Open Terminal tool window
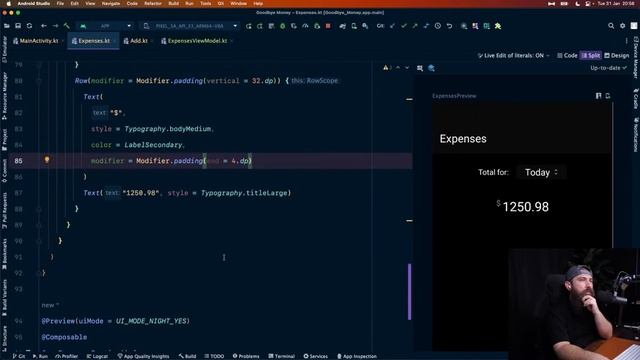 (282, 356)
